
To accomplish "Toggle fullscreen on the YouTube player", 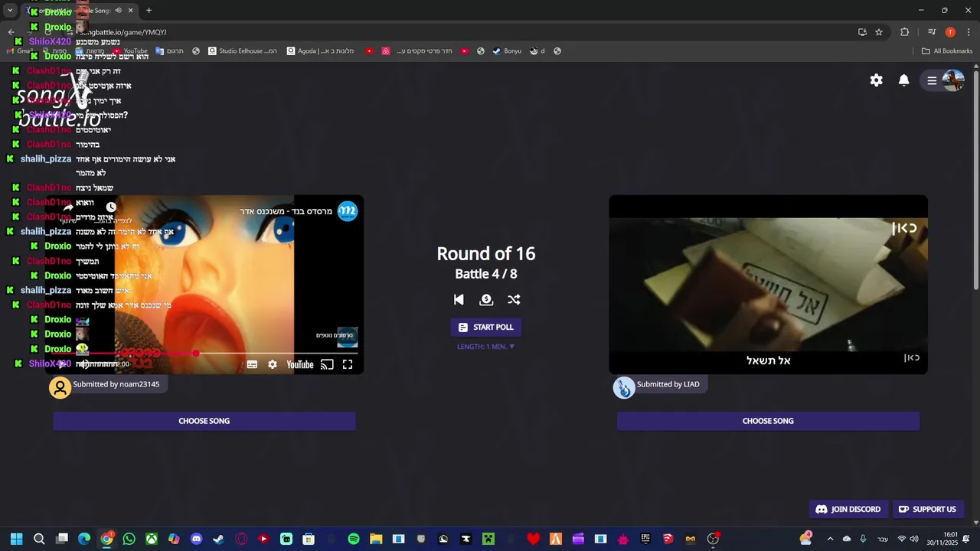I will point(348,364).
